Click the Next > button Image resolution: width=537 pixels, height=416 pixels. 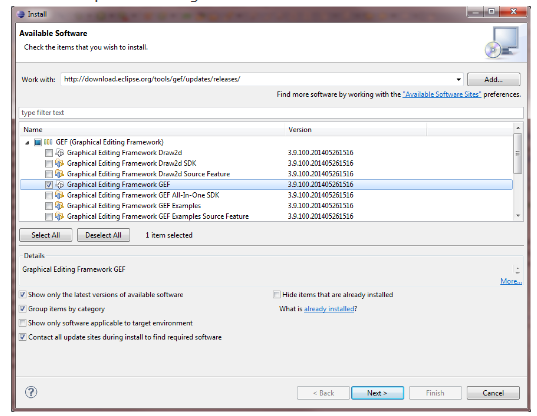[x=377, y=393]
